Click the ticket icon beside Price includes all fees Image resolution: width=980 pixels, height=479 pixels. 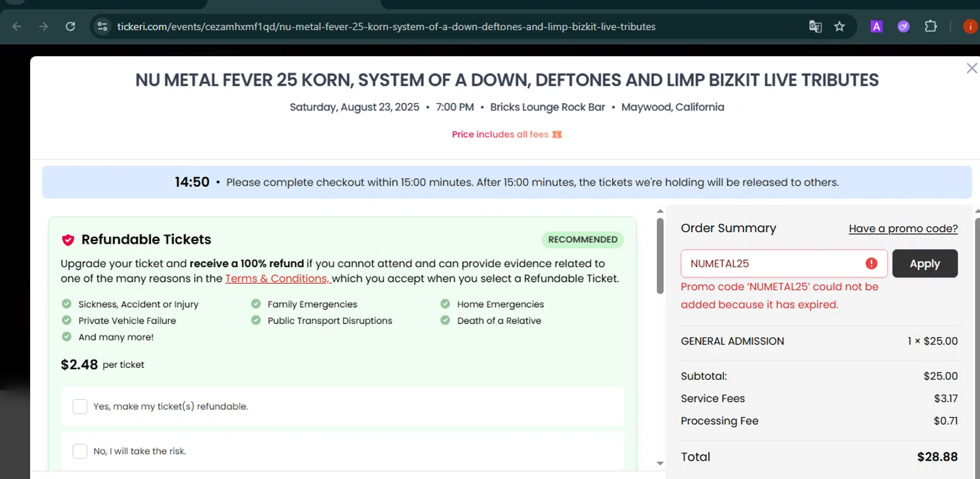557,135
